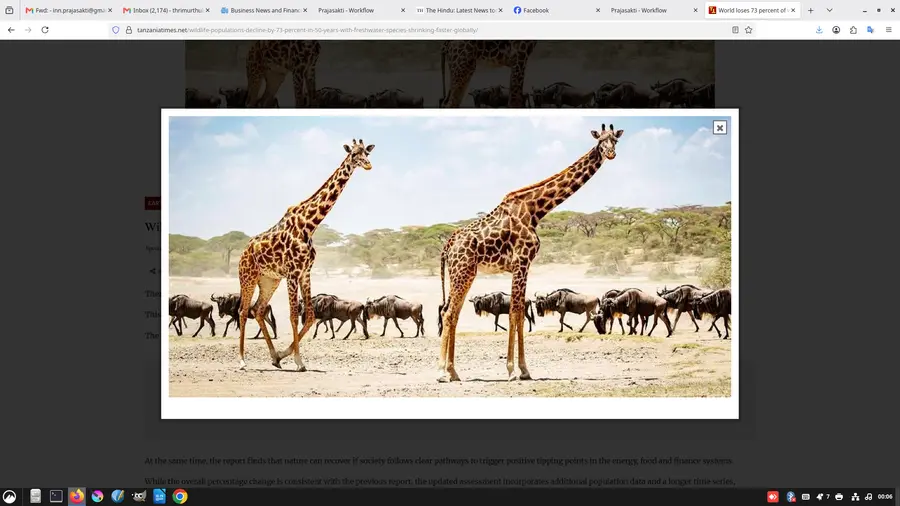Screen dimensions: 900x506
Task: Expand the list all tabs dropdown
Action: tap(829, 10)
